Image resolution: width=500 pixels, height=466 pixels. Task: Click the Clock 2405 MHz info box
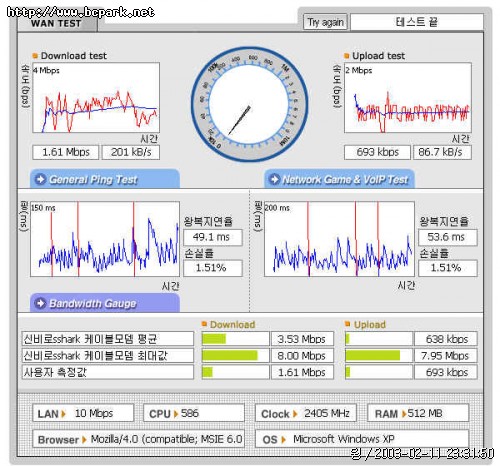click(306, 413)
